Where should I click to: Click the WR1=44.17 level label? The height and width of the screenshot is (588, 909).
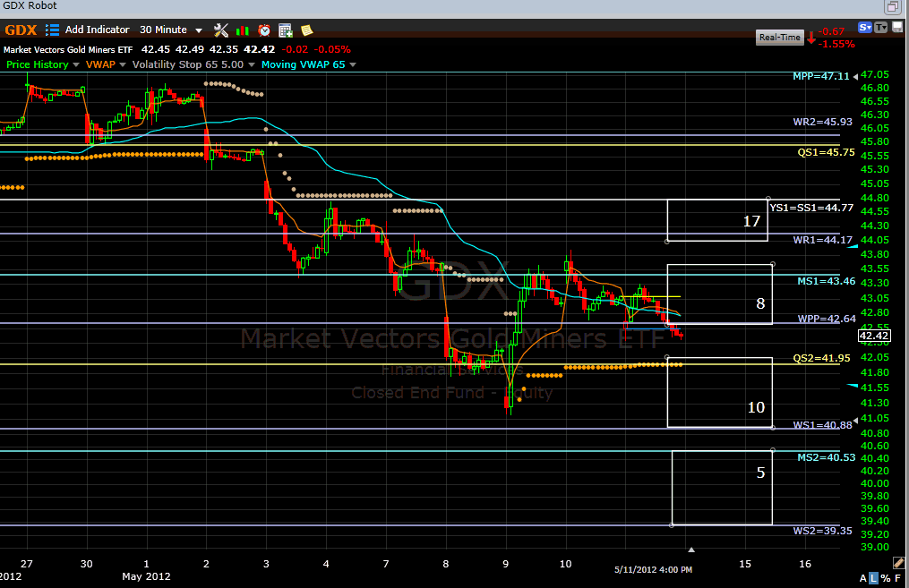click(823, 239)
